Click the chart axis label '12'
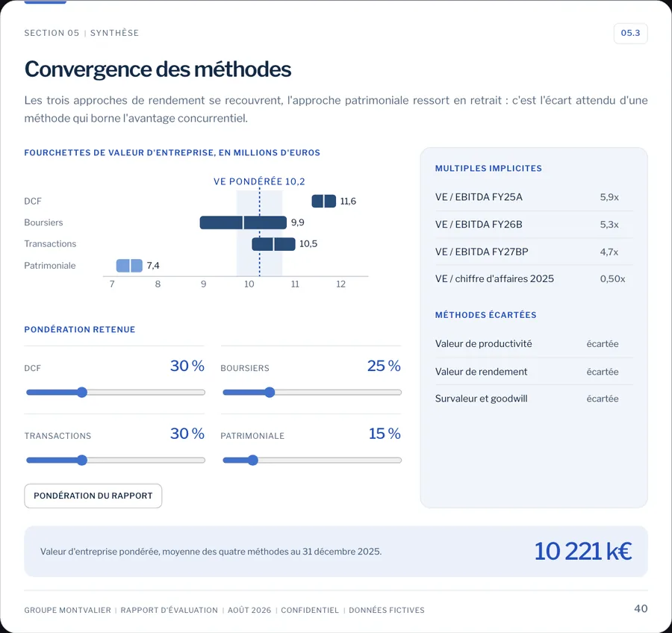The height and width of the screenshot is (633, 672). 340,284
